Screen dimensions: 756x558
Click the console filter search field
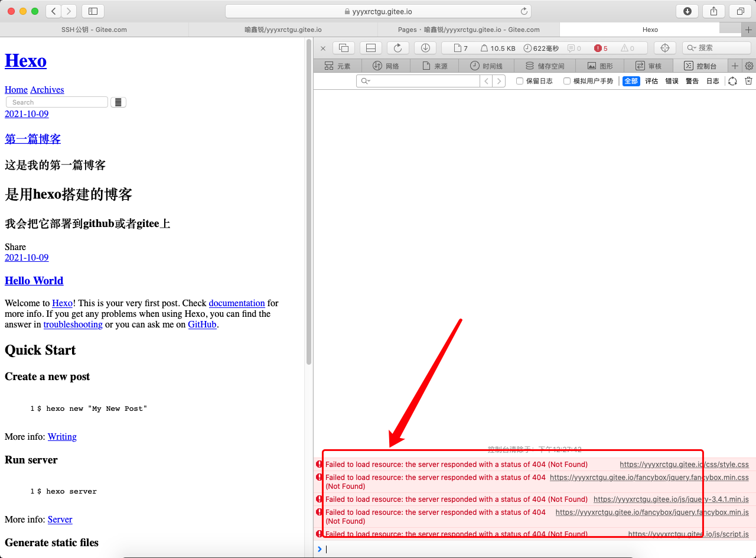coord(418,81)
